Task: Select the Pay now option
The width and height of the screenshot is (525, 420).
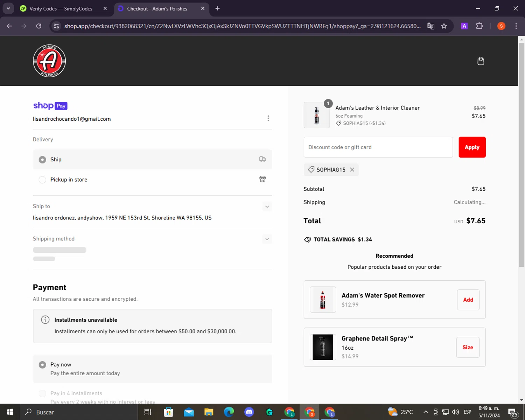Action: (152, 369)
